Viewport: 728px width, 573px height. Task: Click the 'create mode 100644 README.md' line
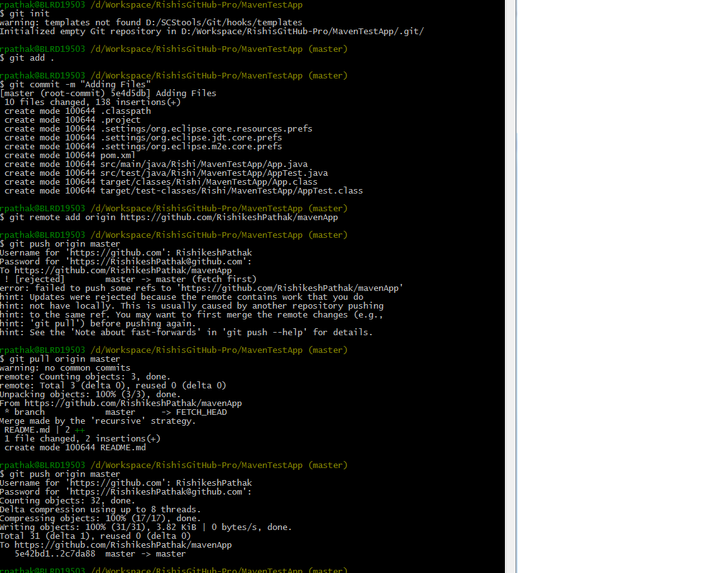pyautogui.click(x=75, y=447)
